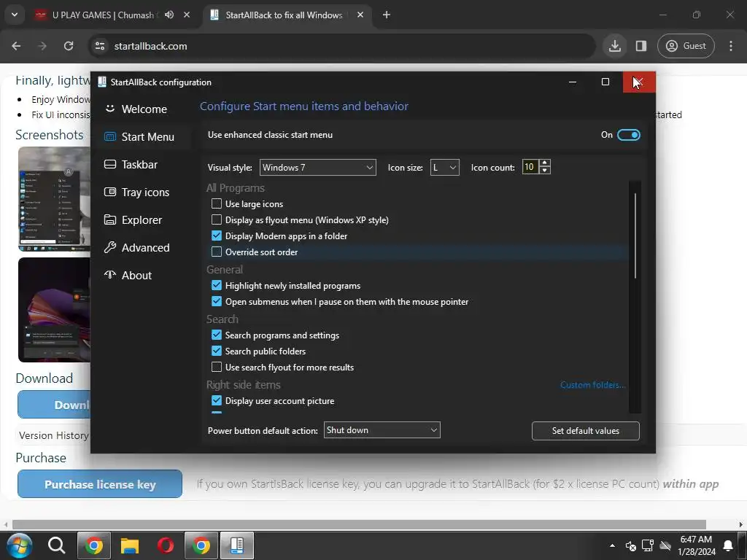Viewport: 747px width, 560px height.
Task: Toggle the Chrome side panel
Action: click(x=640, y=46)
